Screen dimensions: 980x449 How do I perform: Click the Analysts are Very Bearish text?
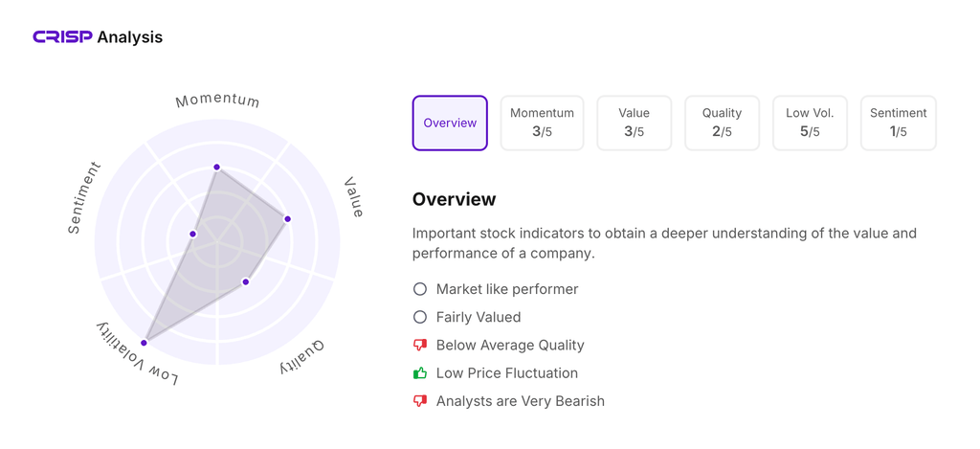520,401
